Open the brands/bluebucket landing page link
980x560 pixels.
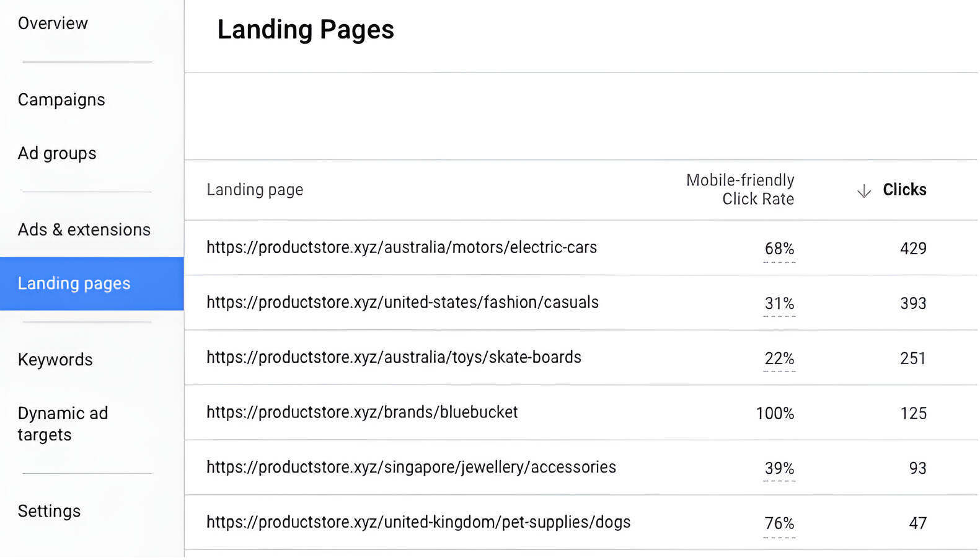click(362, 412)
